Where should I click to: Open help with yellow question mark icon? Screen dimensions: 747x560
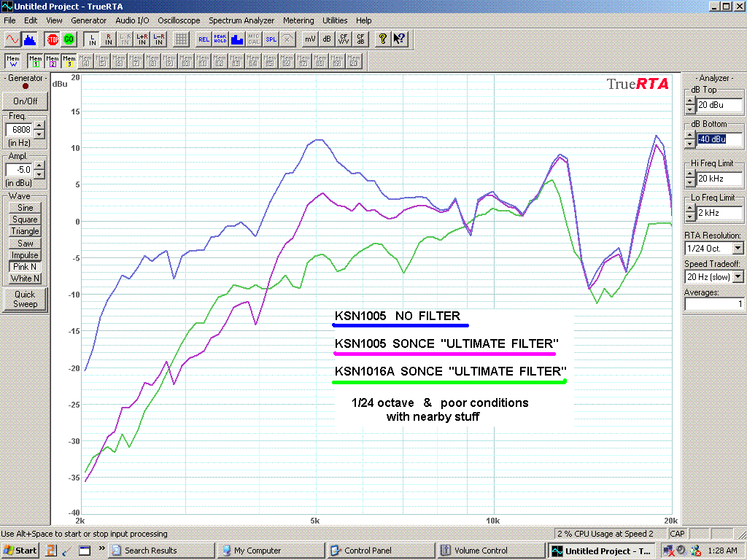click(382, 39)
